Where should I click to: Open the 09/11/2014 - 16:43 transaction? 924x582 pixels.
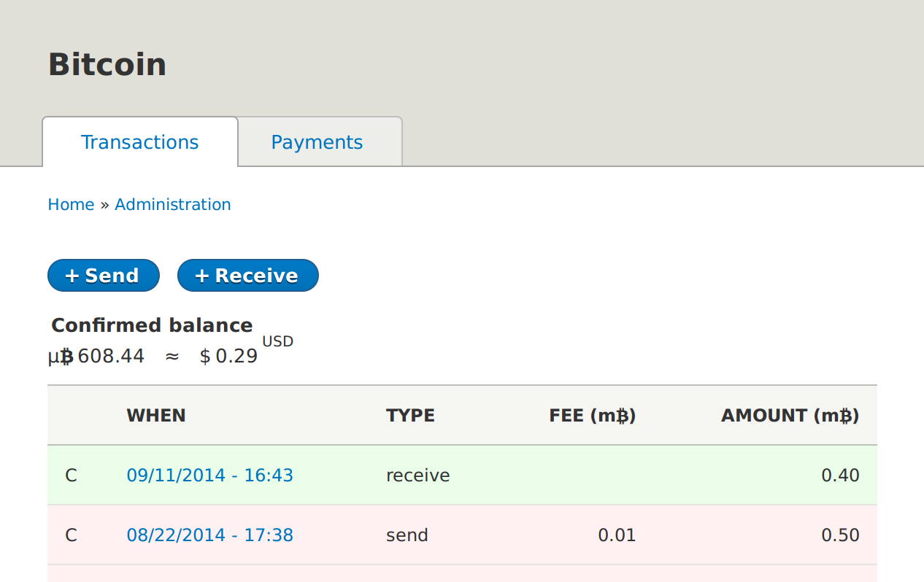click(210, 476)
